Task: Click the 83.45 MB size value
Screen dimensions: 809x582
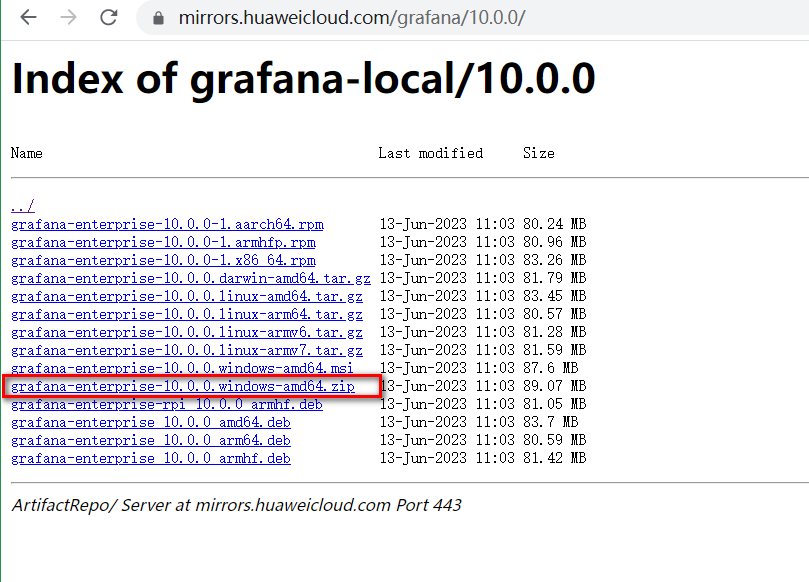Action: pos(555,296)
